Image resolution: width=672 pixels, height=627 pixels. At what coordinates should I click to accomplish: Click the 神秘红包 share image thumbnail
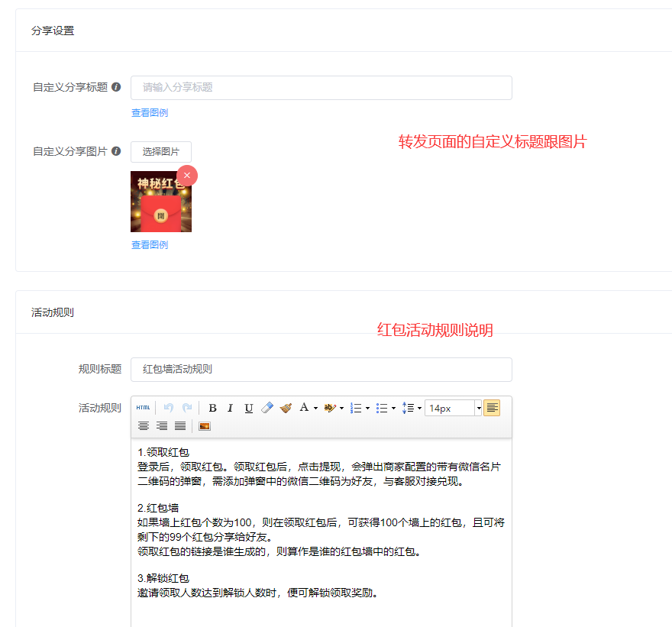(x=160, y=203)
